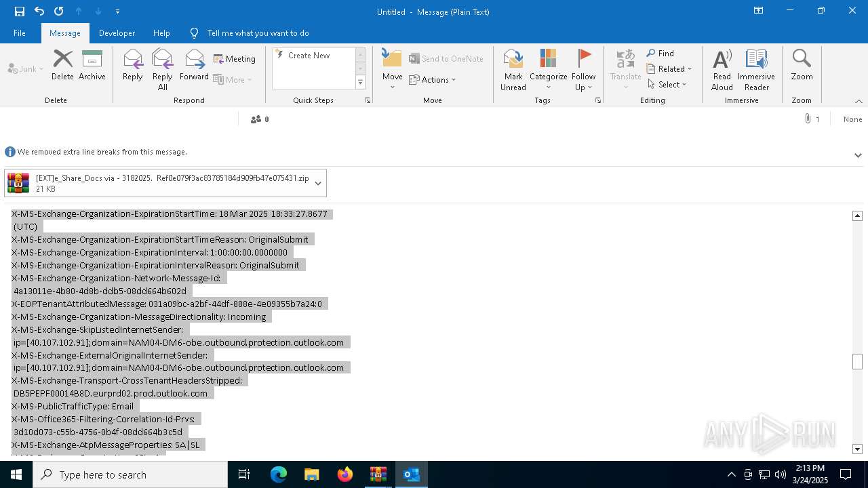The width and height of the screenshot is (868, 488).
Task: Open the Windows Start menu
Action: coord(16,474)
